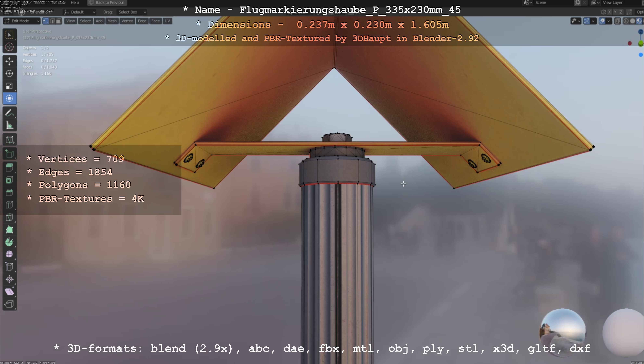The image size is (644, 364).
Task: Select the Annotate pencil tool
Action: point(9,113)
